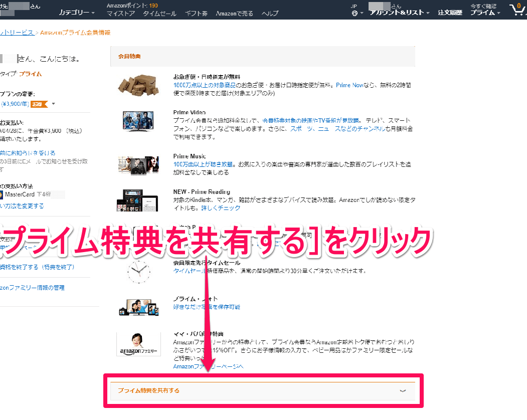Click the 会員特典対象の映画やTV番組が見放題 link

click(310, 121)
